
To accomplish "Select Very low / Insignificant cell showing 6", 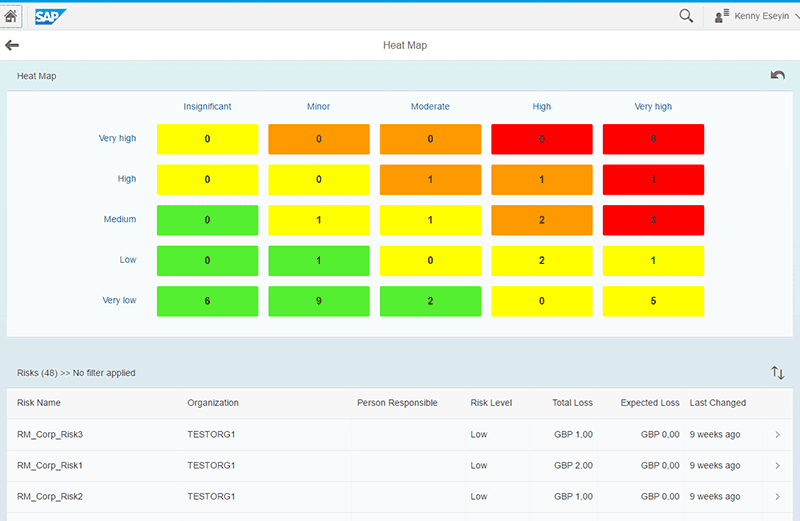I will click(x=207, y=301).
